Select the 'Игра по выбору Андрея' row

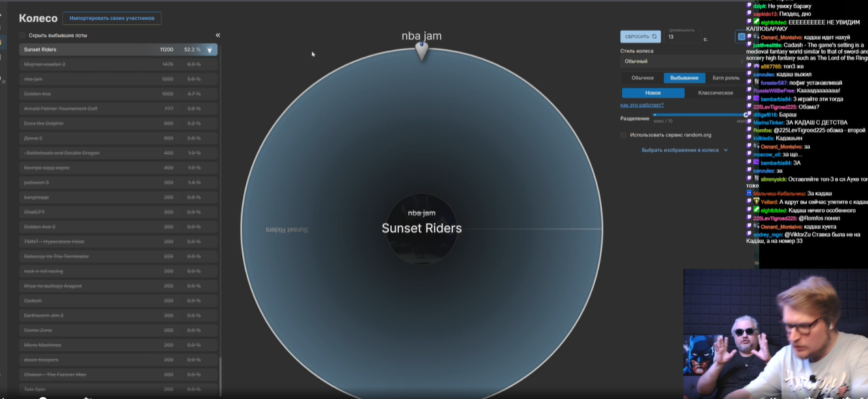click(x=118, y=286)
